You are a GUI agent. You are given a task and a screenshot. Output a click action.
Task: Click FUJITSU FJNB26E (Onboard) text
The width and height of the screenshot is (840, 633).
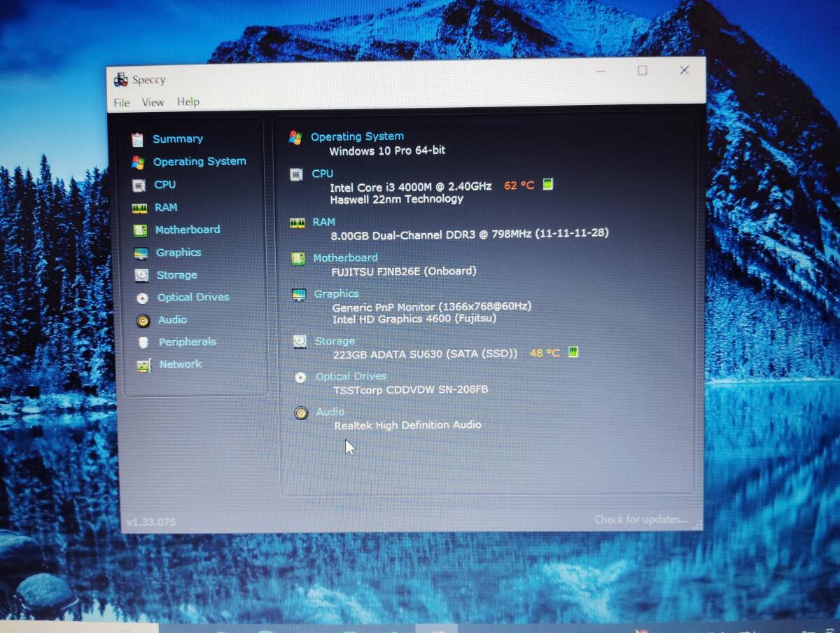(404, 271)
